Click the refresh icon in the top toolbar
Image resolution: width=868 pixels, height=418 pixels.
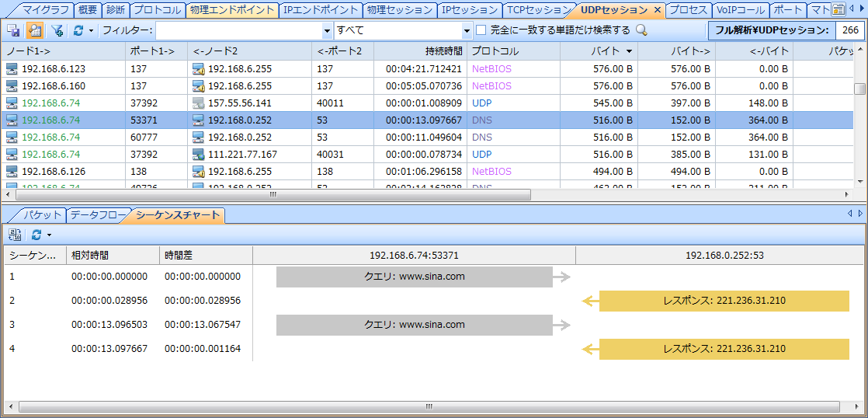pos(78,30)
